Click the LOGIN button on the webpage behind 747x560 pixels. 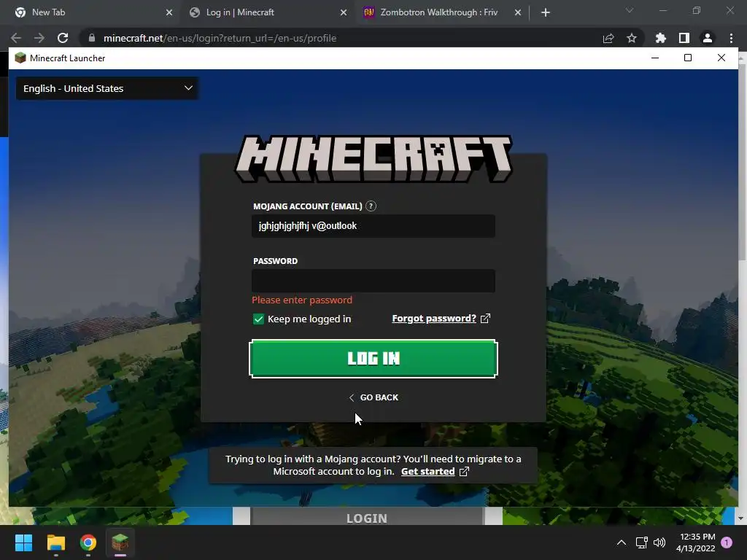click(368, 518)
